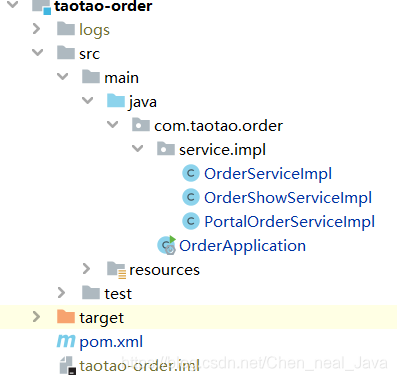Select the PortalOrderServiceImpl class name

pos(290,222)
